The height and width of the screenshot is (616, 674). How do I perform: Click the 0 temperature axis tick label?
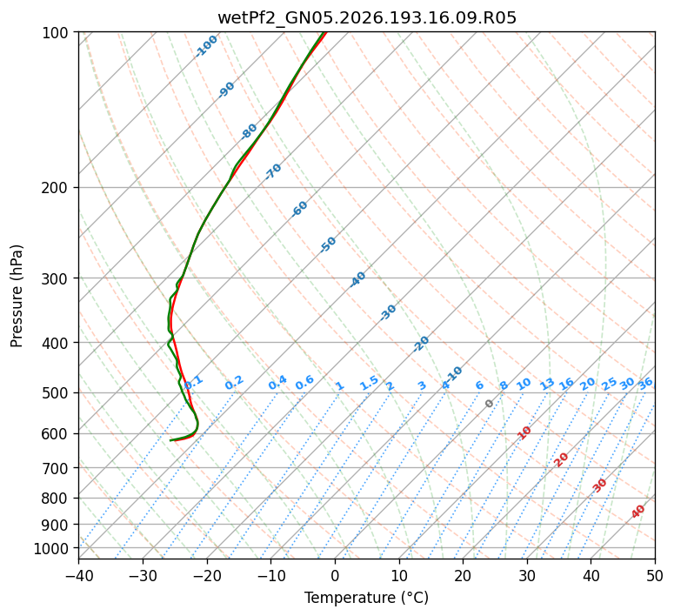(335, 576)
